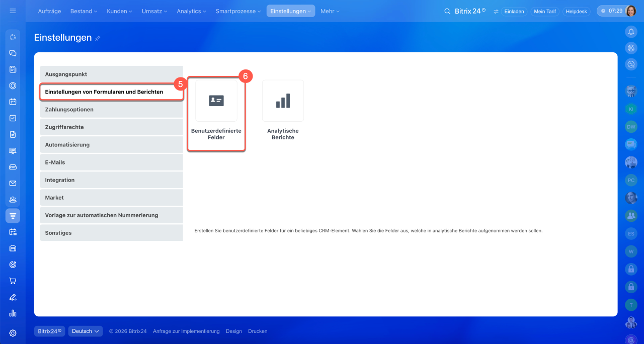
Task: Expand the Umsatz dropdown menu
Action: tap(154, 11)
